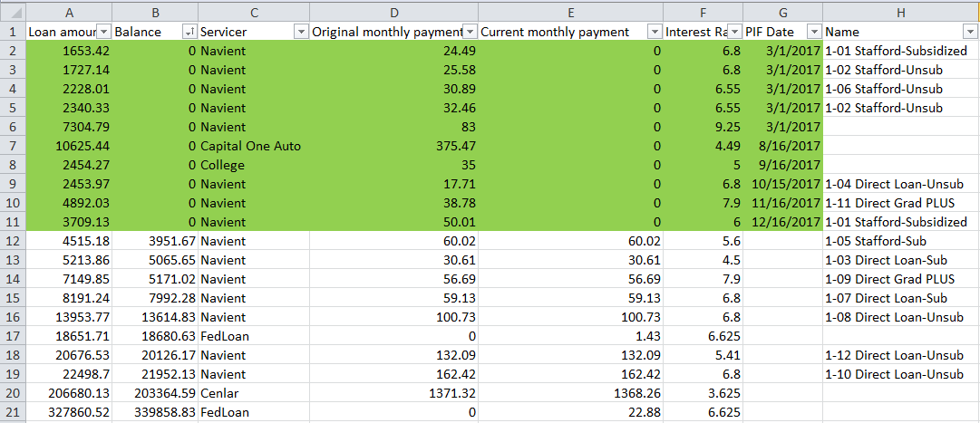Screen dimensions: 980x423
Task: Click the College servicer cell
Action: (x=254, y=165)
